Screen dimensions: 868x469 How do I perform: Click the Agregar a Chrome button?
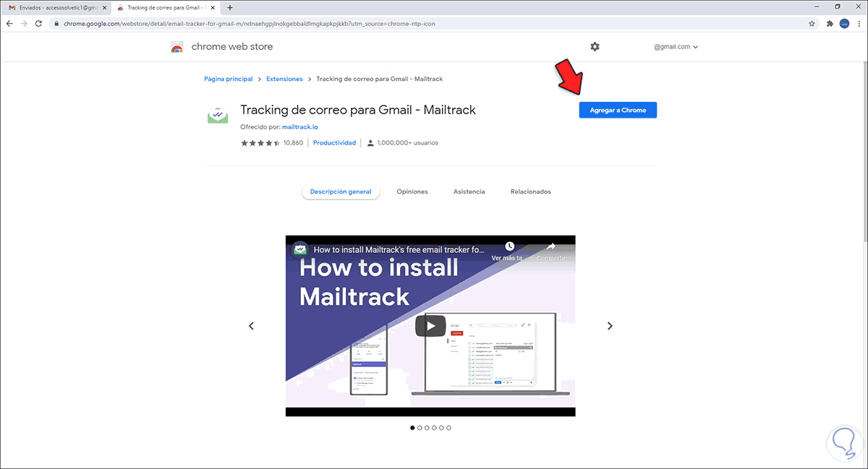click(618, 110)
